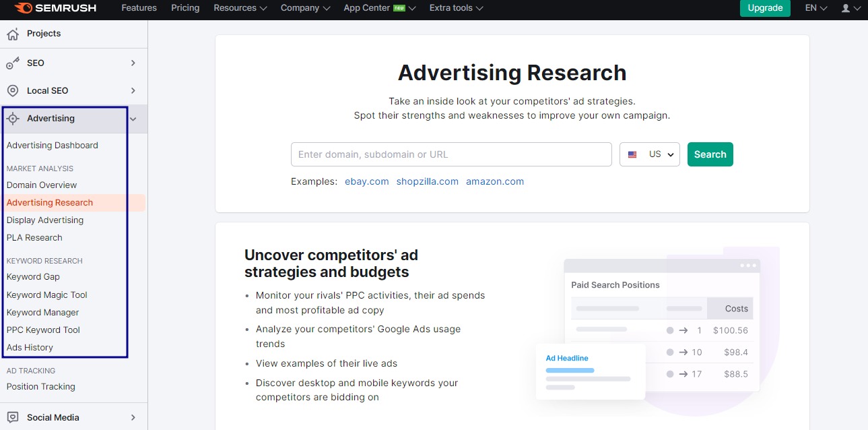Viewport: 868px width, 430px height.
Task: Open Display Advertising in sidebar
Action: click(45, 220)
